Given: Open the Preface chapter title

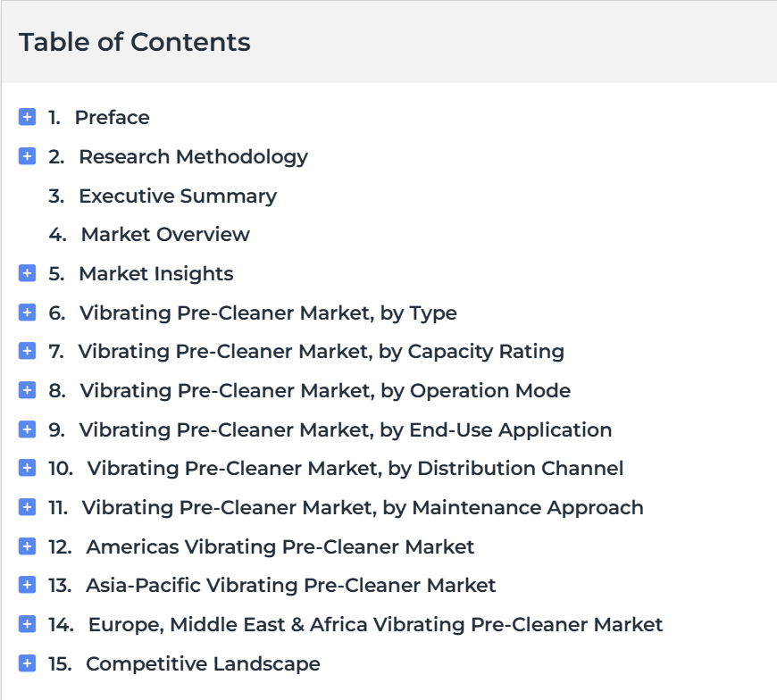Looking at the screenshot, I should (112, 118).
